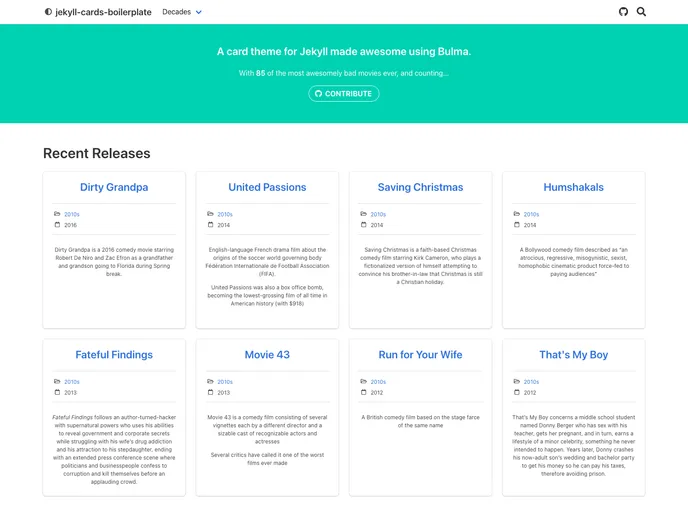Open the Saving Christmas title link
The width and height of the screenshot is (688, 512).
[x=420, y=187]
